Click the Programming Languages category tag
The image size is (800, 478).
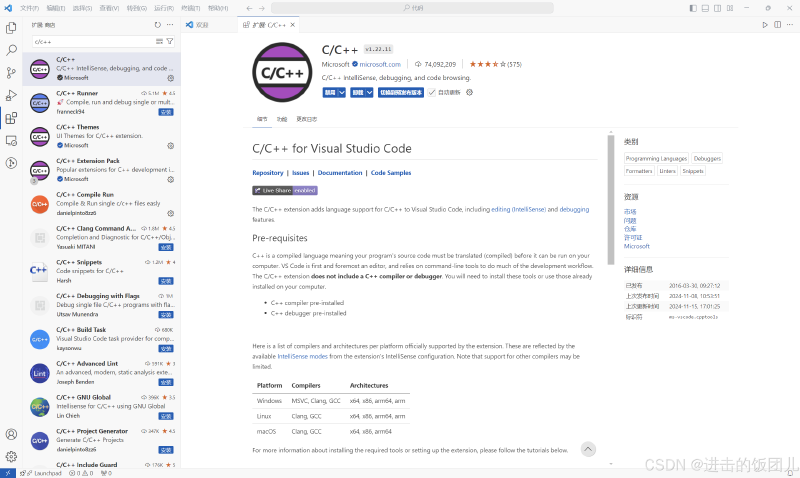pyautogui.click(x=656, y=159)
